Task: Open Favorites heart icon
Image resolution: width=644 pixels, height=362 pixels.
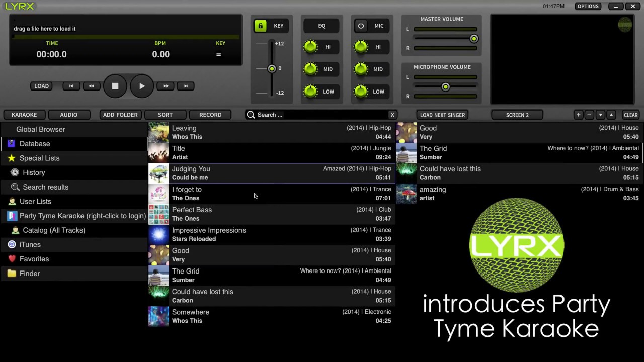Action: (x=12, y=259)
